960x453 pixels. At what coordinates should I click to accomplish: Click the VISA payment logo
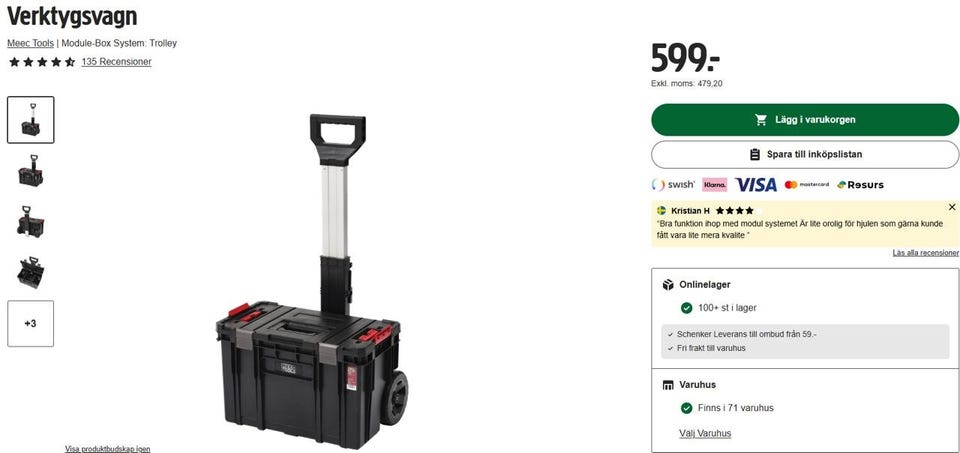tap(756, 184)
